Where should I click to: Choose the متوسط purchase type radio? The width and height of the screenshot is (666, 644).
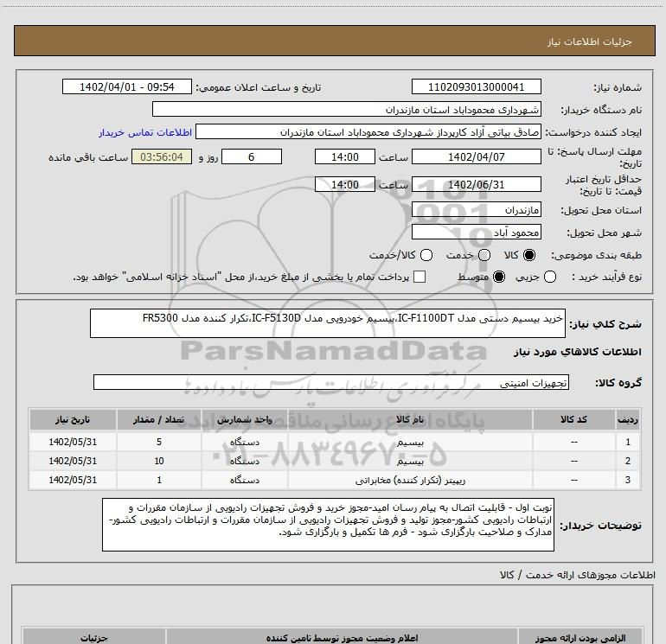coord(499,277)
